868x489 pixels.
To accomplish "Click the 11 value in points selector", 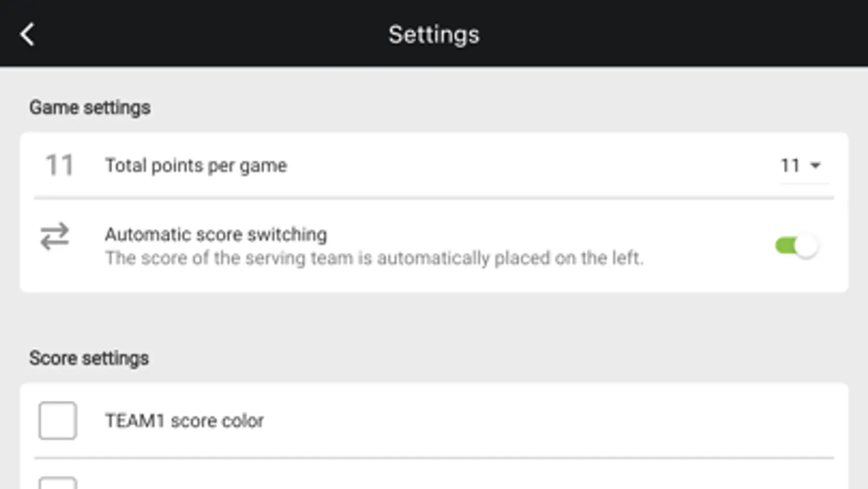I will pos(790,165).
